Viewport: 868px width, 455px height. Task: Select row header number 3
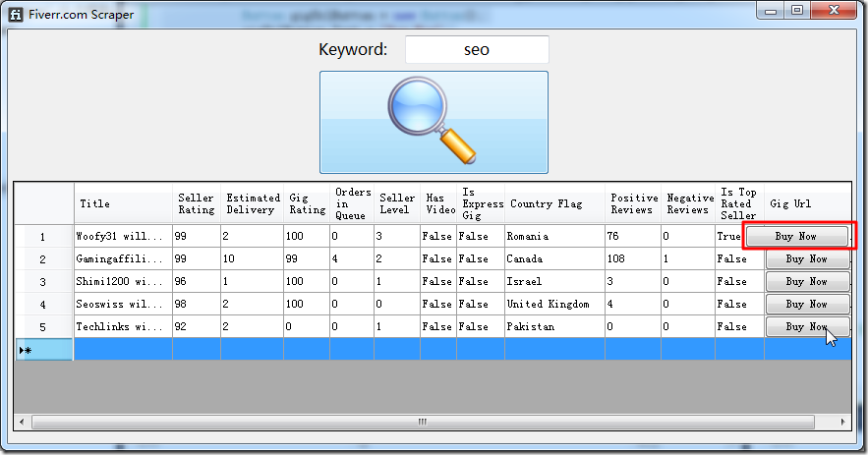[x=43, y=282]
